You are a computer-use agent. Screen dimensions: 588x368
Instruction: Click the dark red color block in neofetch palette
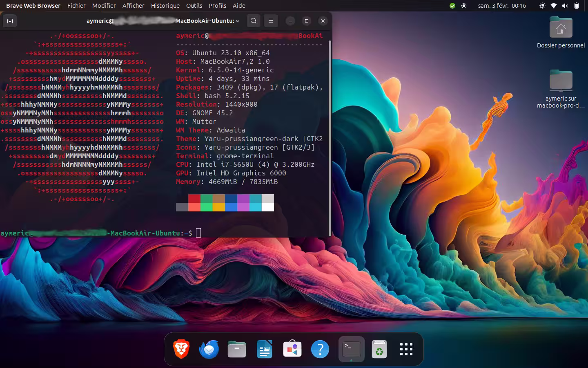(194, 198)
